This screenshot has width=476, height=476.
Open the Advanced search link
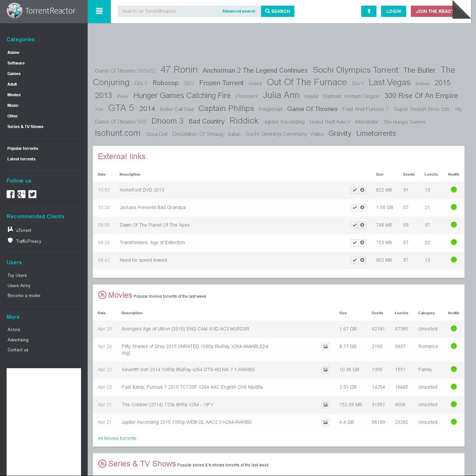click(x=238, y=11)
